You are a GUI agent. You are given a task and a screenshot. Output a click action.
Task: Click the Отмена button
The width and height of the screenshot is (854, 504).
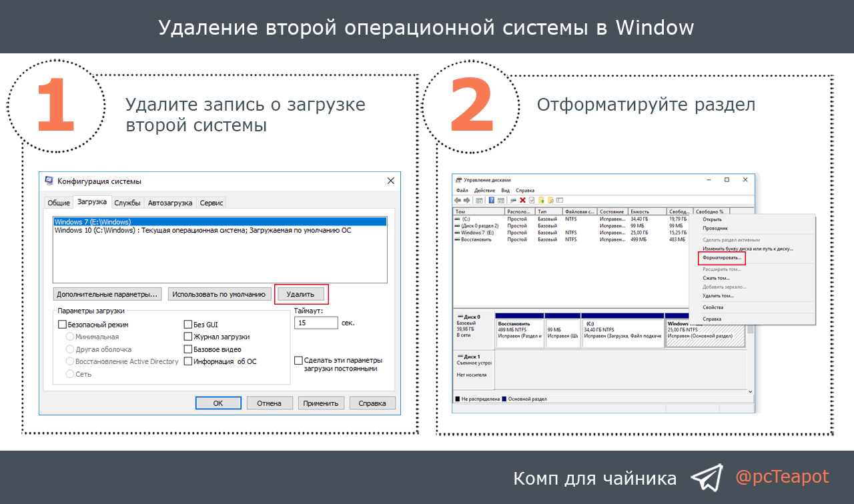tap(270, 403)
